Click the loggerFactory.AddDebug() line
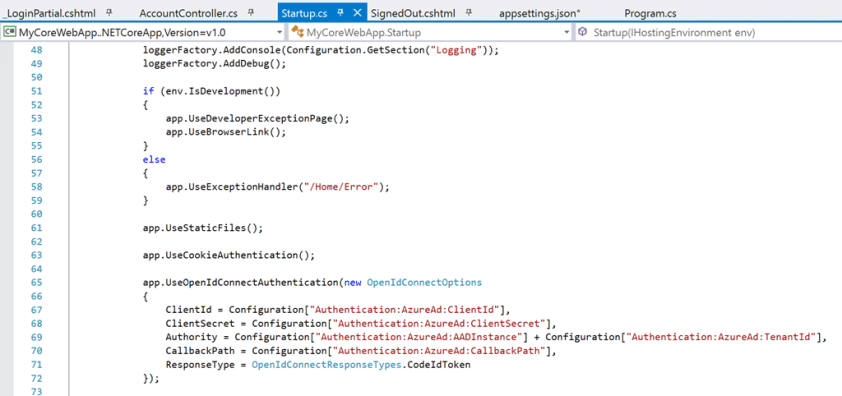842x396 pixels. click(215, 64)
